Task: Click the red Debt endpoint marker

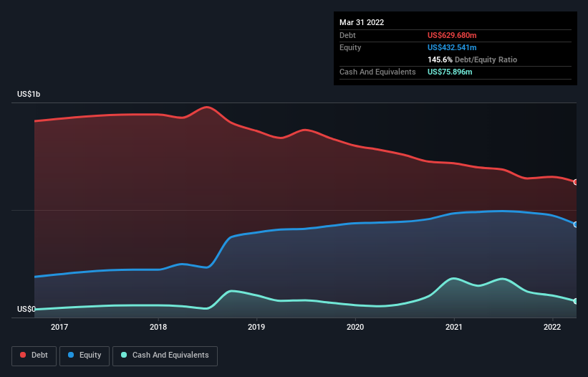Action: click(x=576, y=182)
